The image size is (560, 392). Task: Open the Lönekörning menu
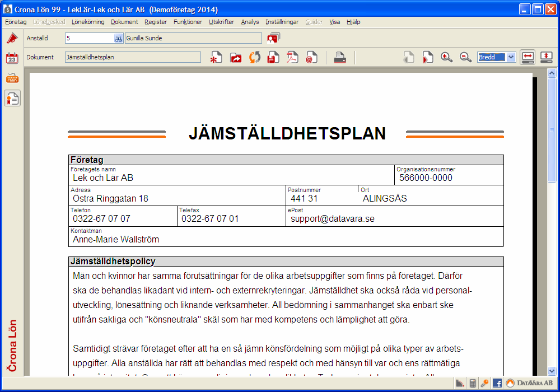coord(88,22)
